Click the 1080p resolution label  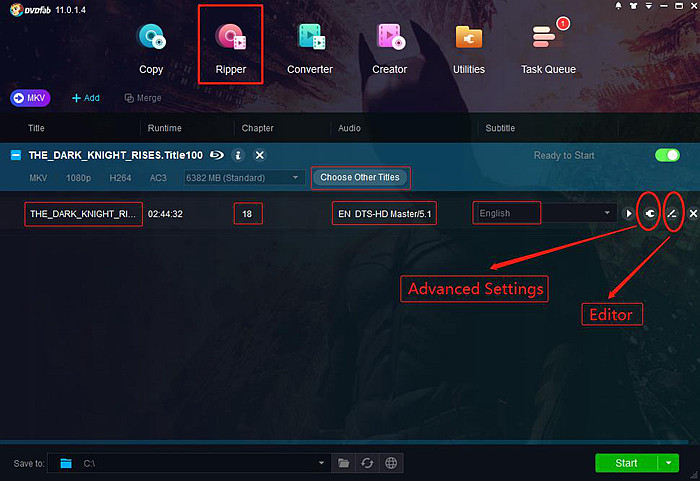pos(79,178)
